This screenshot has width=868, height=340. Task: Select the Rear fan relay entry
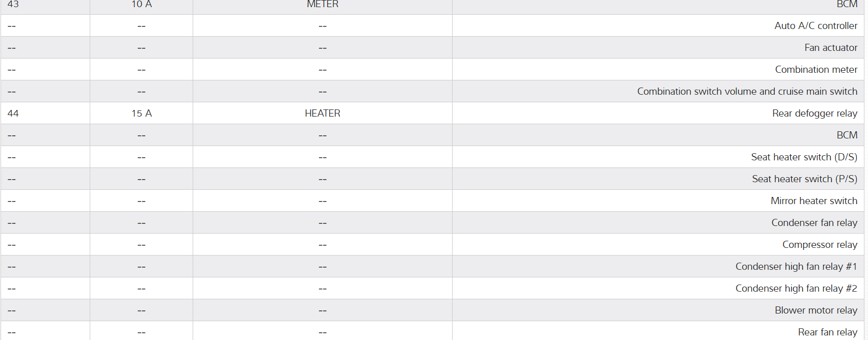click(827, 332)
